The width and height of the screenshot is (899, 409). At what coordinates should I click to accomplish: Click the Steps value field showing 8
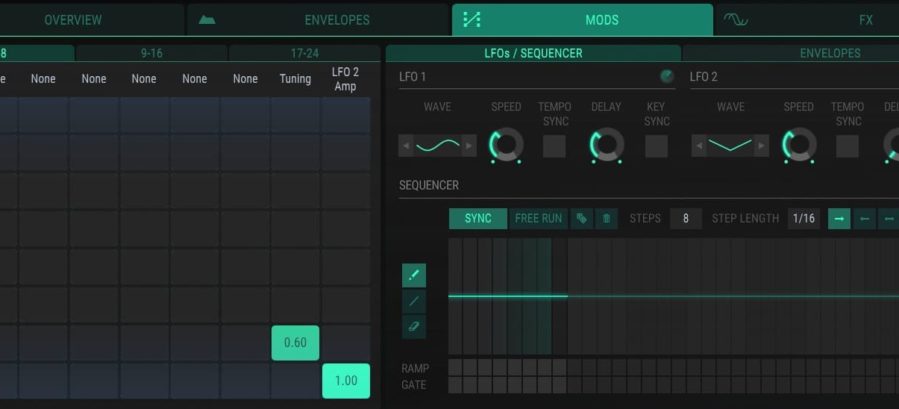click(x=686, y=219)
